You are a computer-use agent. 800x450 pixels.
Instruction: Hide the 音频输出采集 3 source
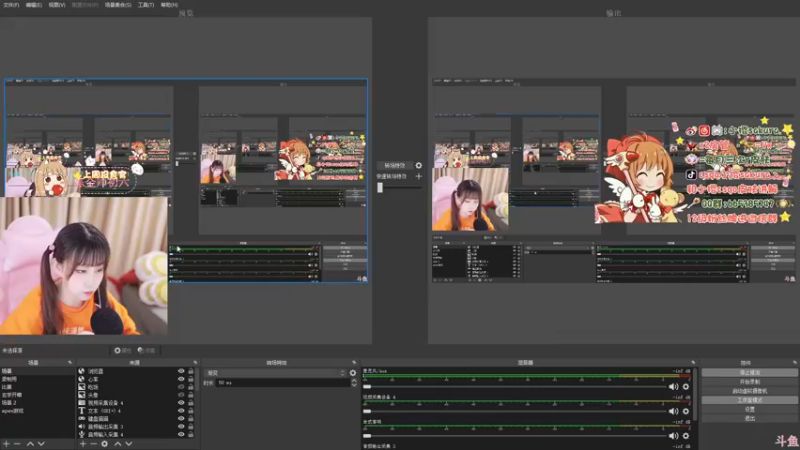pos(181,427)
